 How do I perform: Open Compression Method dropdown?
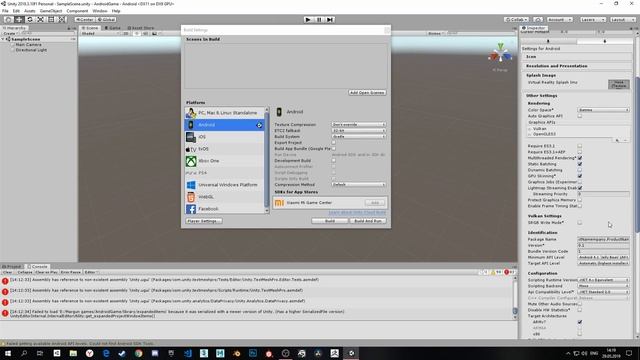pos(358,184)
